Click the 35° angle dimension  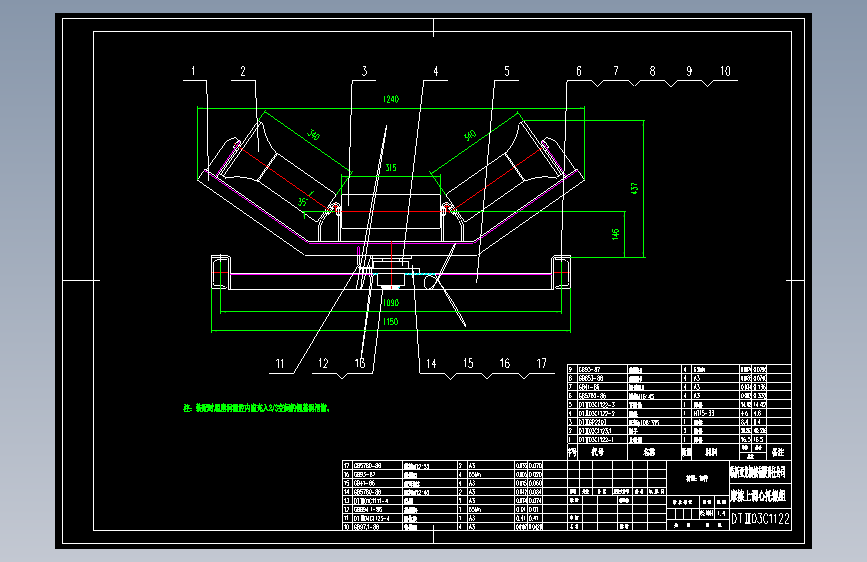(x=303, y=202)
